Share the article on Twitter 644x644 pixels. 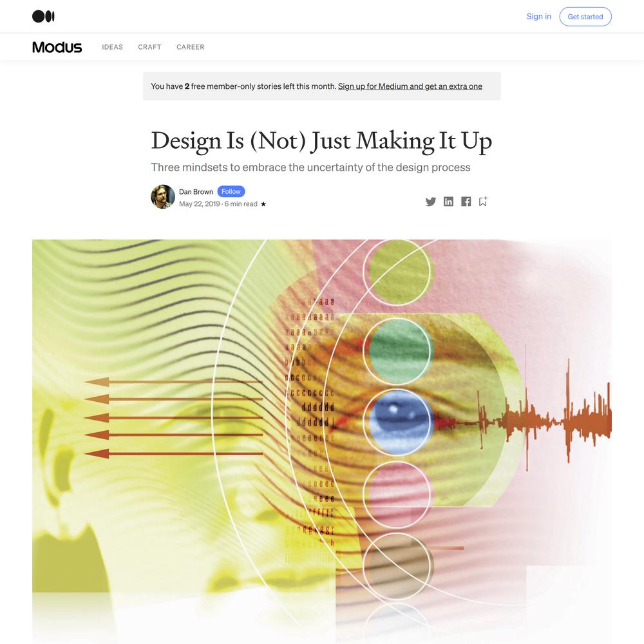tap(430, 202)
